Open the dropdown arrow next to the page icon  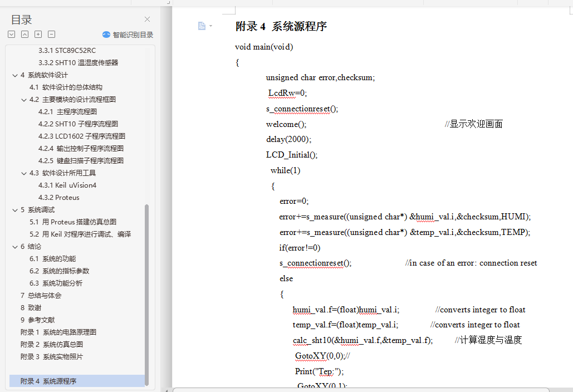pos(211,26)
